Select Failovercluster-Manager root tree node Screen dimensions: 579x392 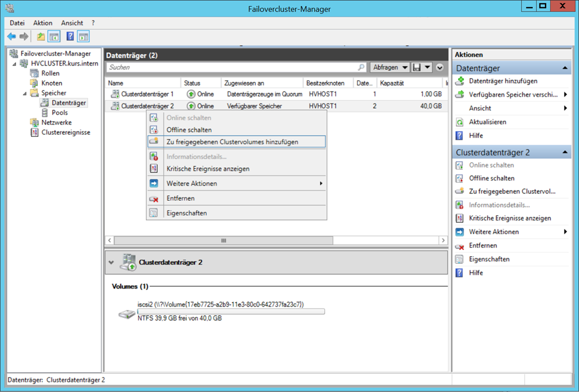(x=55, y=54)
